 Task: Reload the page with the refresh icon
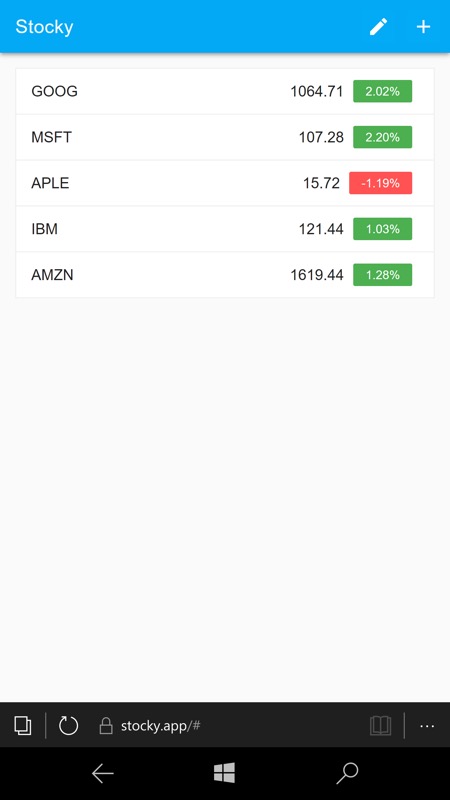pos(68,725)
